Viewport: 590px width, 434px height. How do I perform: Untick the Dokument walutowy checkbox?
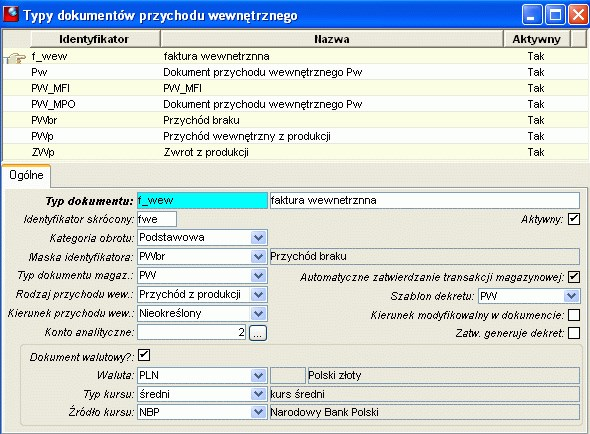[144, 355]
